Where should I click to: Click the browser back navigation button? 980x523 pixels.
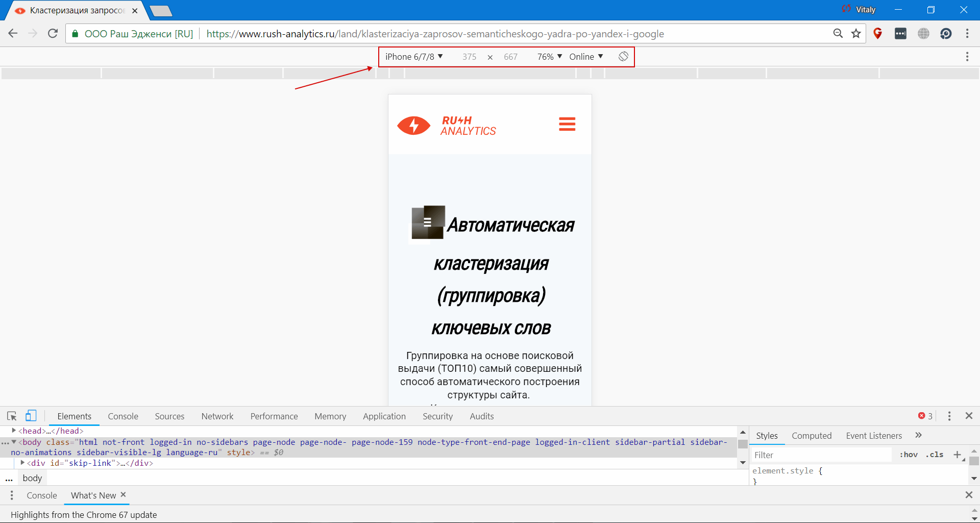click(12, 33)
